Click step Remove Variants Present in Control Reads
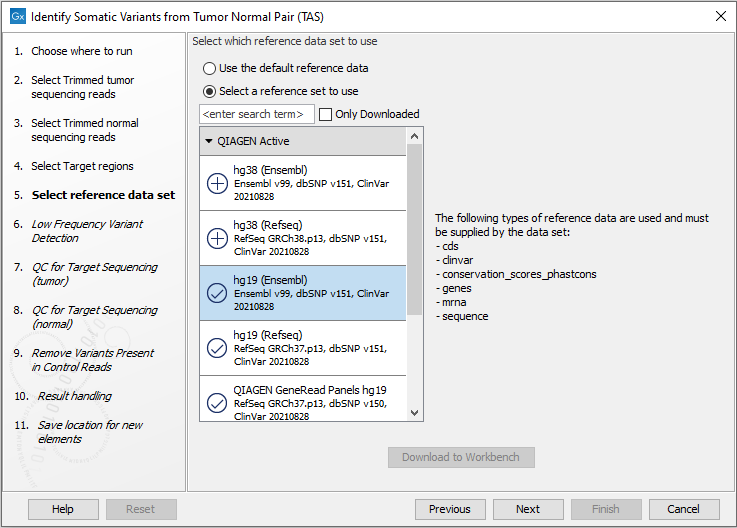737x528 pixels. (x=93, y=360)
